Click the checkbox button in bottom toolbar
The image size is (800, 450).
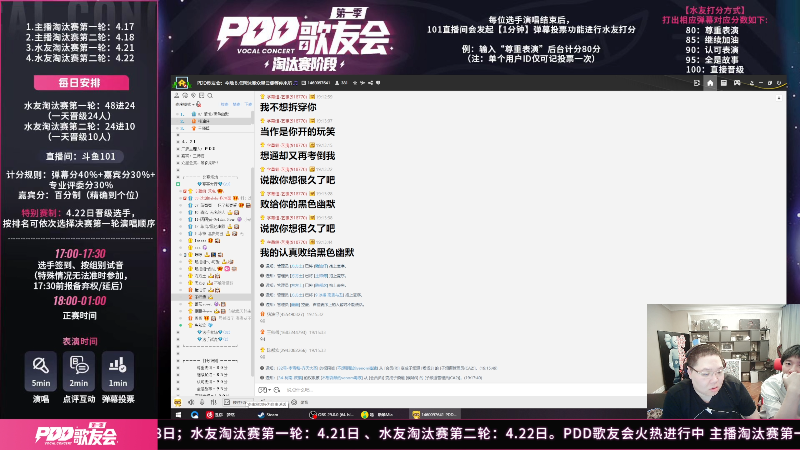(237, 403)
